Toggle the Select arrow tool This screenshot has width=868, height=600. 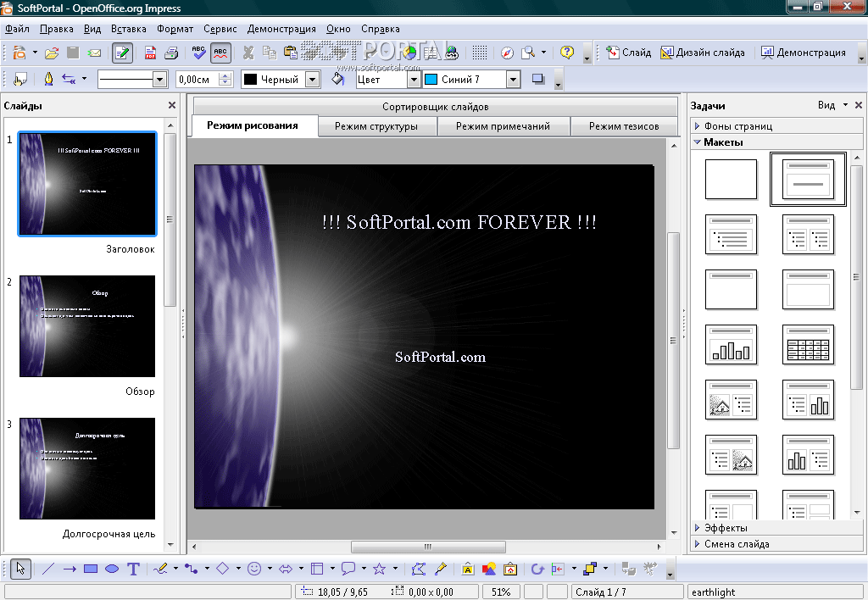point(20,569)
